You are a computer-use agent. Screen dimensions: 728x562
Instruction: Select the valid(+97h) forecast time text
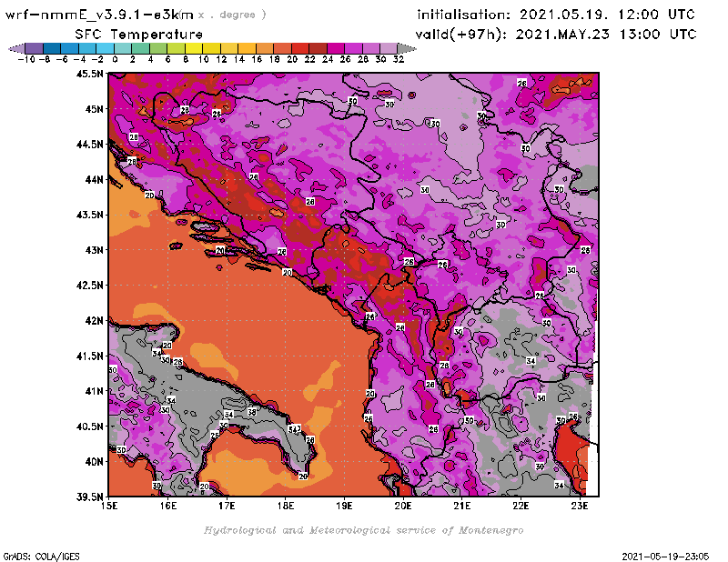[556, 35]
